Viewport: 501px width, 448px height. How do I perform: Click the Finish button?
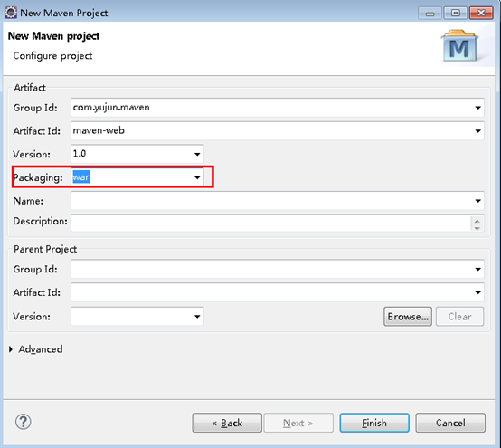(x=374, y=423)
